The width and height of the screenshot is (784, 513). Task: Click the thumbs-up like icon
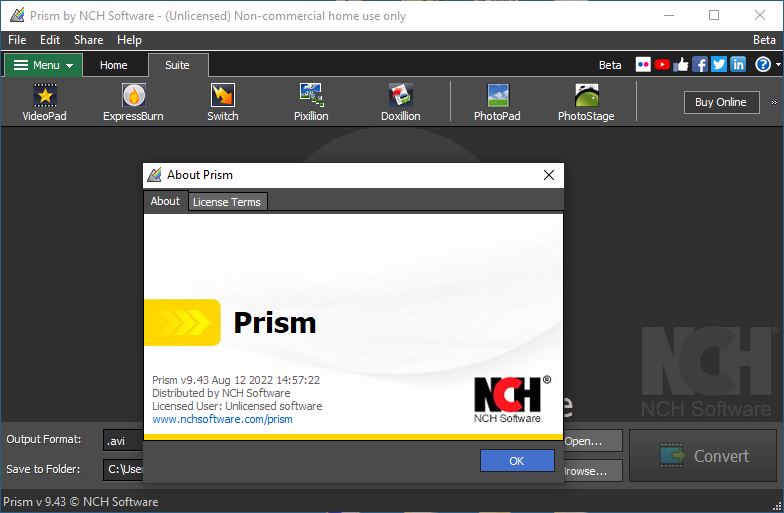[680, 64]
